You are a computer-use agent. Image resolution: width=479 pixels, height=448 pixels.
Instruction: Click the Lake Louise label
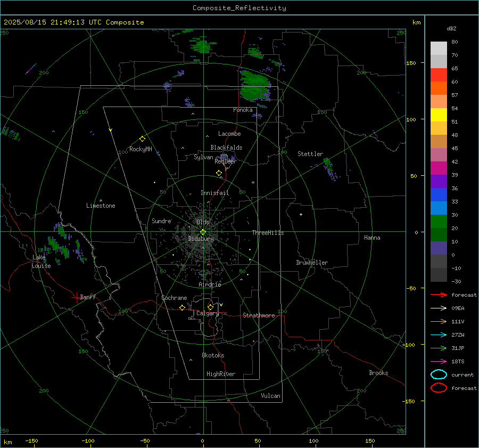pyautogui.click(x=41, y=262)
